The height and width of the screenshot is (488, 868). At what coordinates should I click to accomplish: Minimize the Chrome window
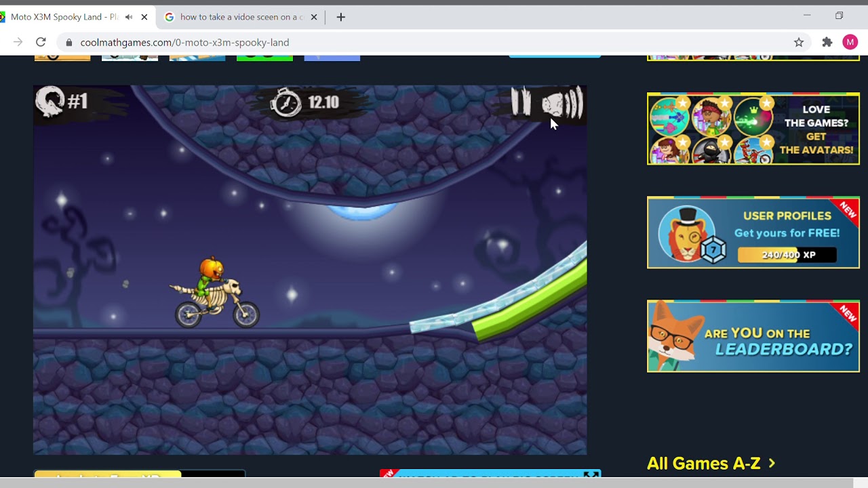point(807,15)
